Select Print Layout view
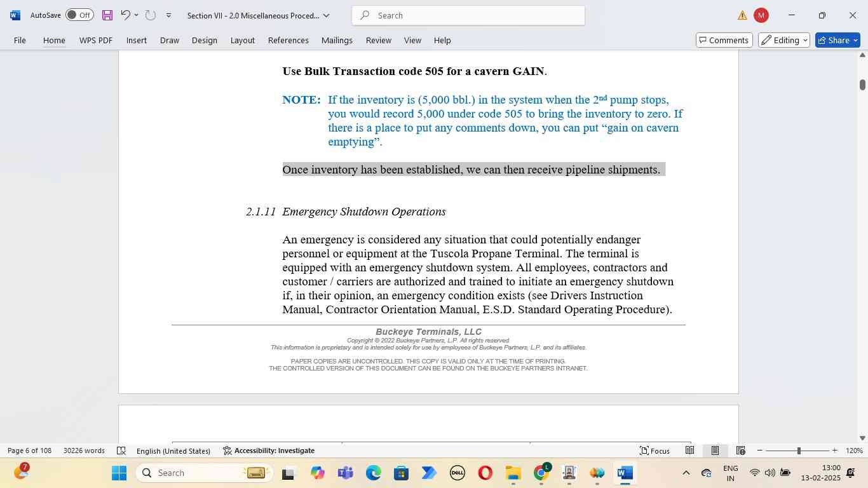Screen dimensions: 868x488 (715, 451)
